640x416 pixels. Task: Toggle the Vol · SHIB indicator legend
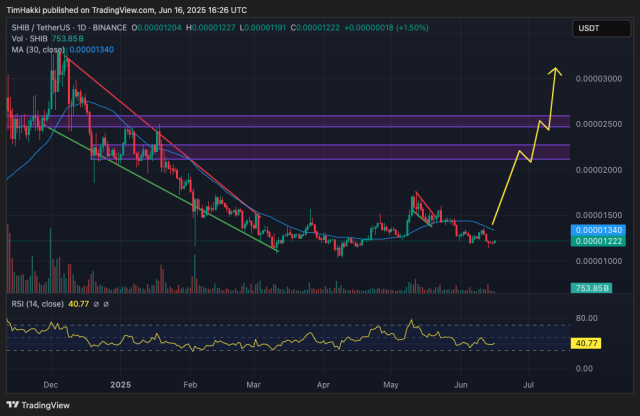[29, 39]
